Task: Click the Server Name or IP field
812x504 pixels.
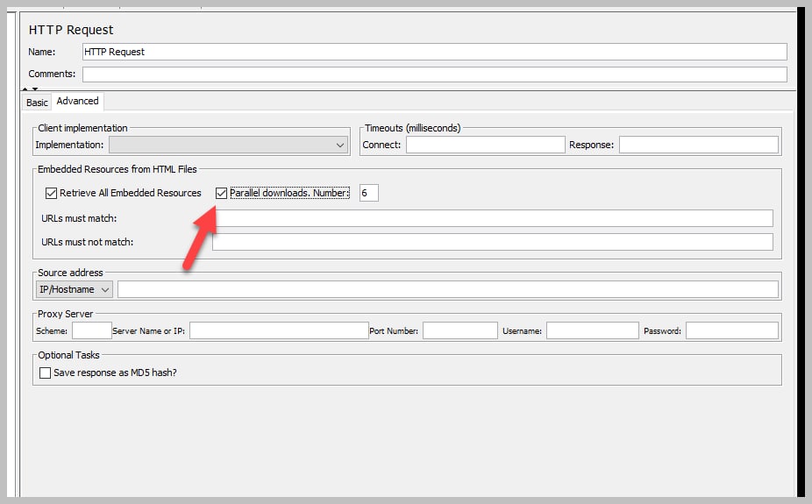Action: pyautogui.click(x=279, y=330)
